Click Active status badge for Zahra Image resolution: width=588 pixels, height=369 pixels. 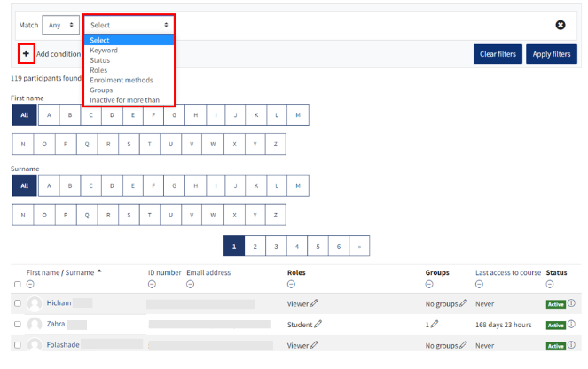coord(556,326)
